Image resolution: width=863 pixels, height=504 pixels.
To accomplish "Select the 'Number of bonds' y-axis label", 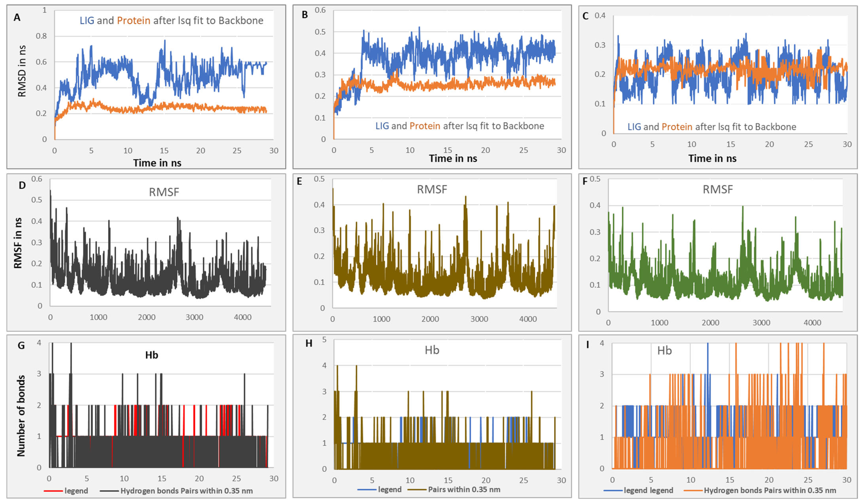I will 21,416.
